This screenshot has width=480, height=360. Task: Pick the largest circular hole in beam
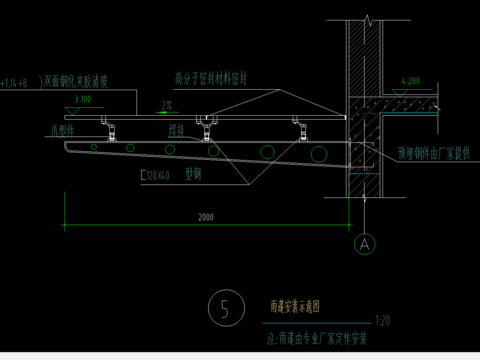coord(319,154)
